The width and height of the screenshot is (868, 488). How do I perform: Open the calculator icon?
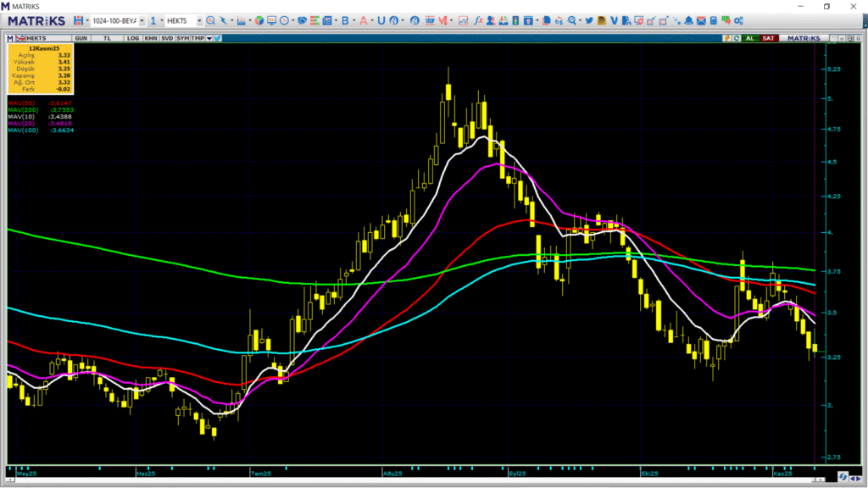(714, 20)
